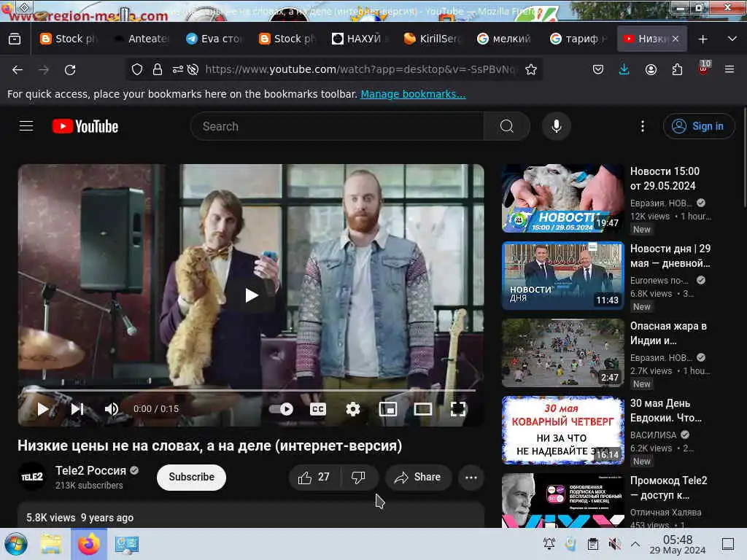747x560 pixels.
Task: Like the video thumbs up 27
Action: click(314, 477)
